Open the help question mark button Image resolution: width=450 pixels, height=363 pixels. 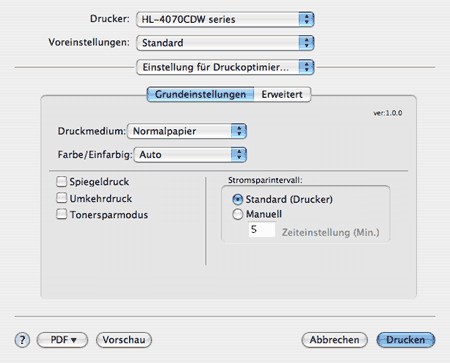(22, 340)
